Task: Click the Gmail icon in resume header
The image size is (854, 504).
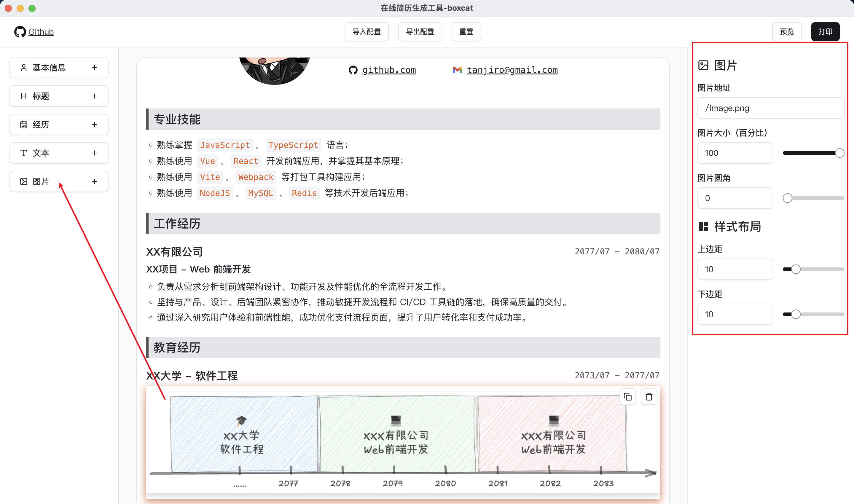Action: click(457, 70)
